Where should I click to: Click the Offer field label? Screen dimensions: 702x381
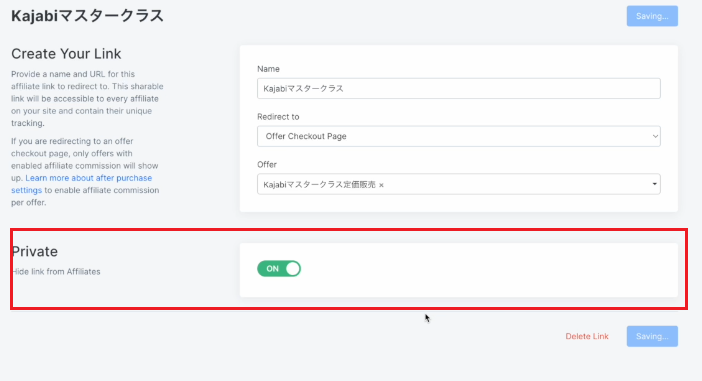click(x=267, y=165)
